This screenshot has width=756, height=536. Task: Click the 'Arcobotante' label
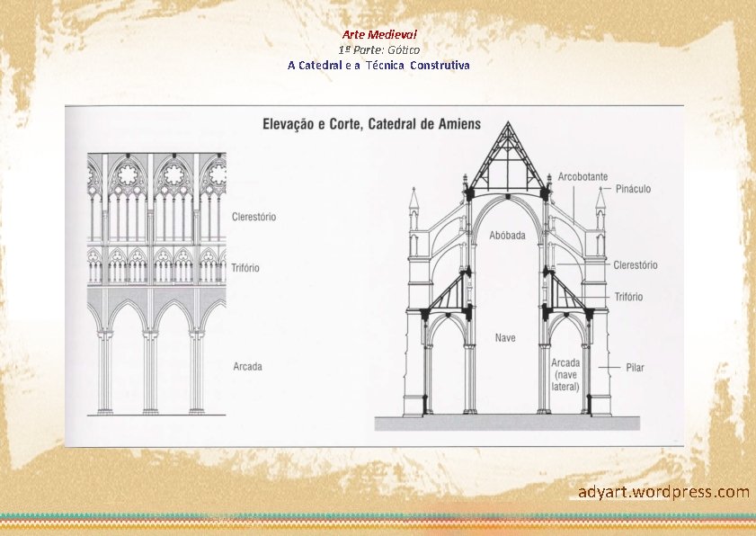coord(583,176)
